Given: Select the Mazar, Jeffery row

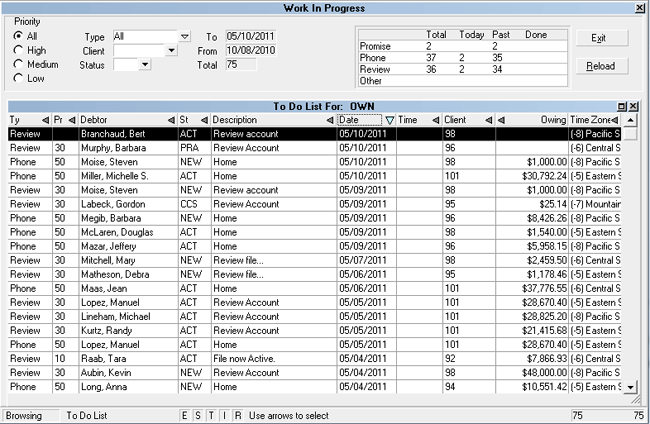Looking at the screenshot, I should [x=315, y=247].
